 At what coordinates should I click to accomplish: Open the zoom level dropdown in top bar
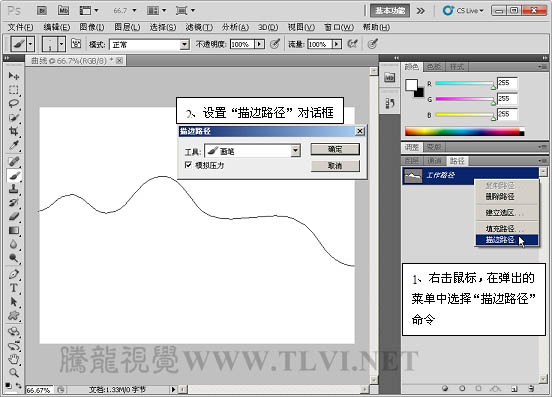tap(134, 11)
